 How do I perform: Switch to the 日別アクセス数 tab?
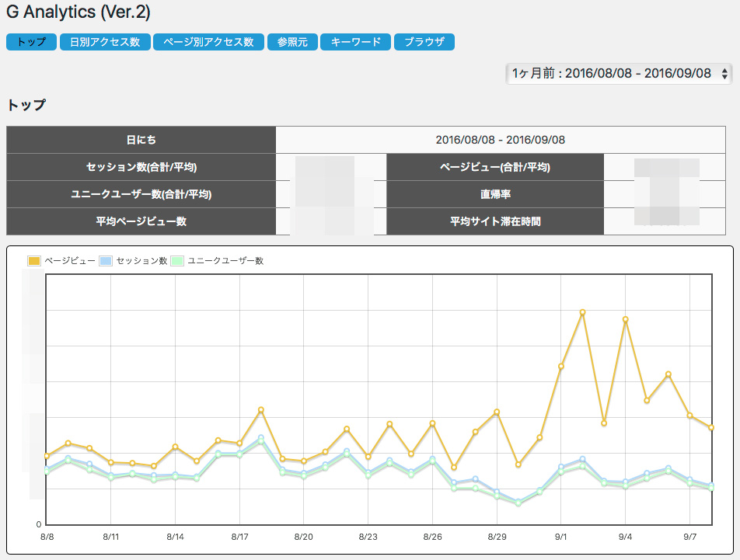pos(105,42)
